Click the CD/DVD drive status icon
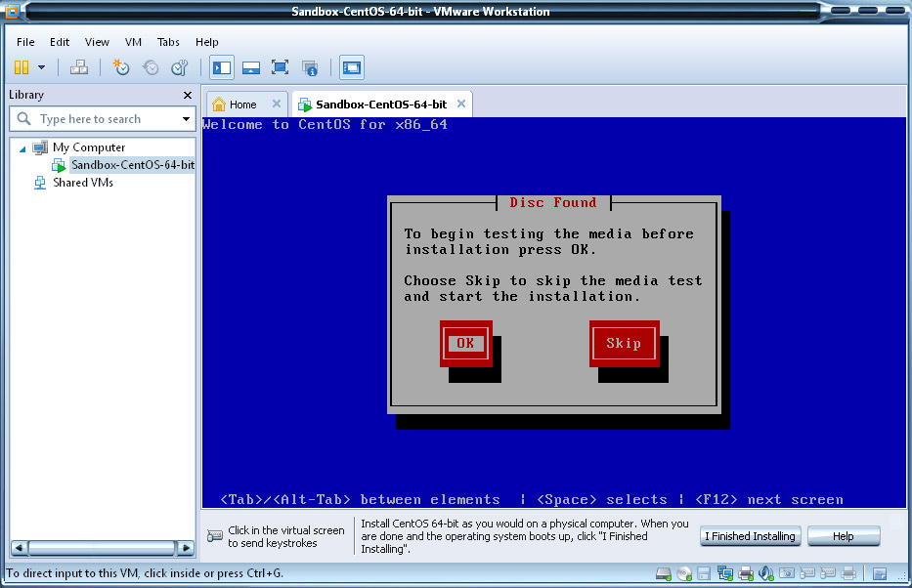Image resolution: width=912 pixels, height=588 pixels. pos(684,574)
